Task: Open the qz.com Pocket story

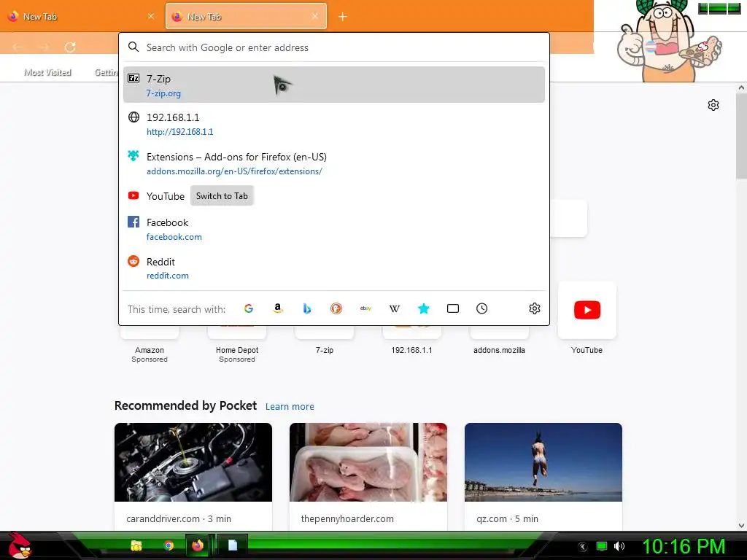Action: 543,476
